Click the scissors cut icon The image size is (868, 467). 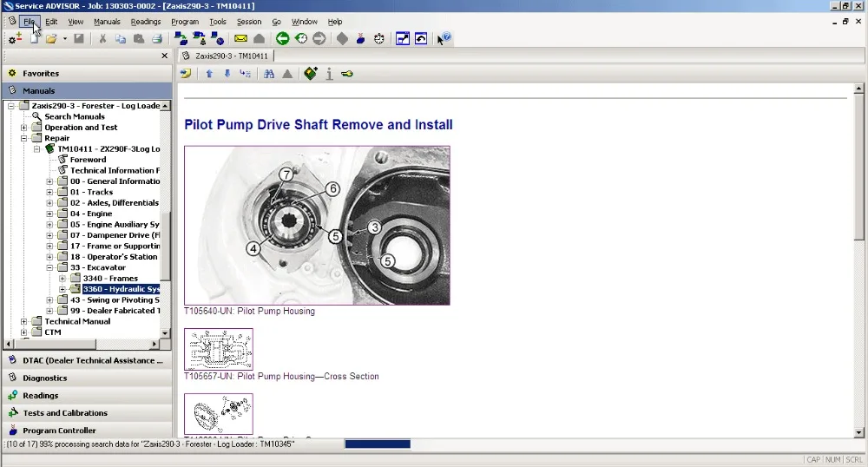pyautogui.click(x=102, y=38)
